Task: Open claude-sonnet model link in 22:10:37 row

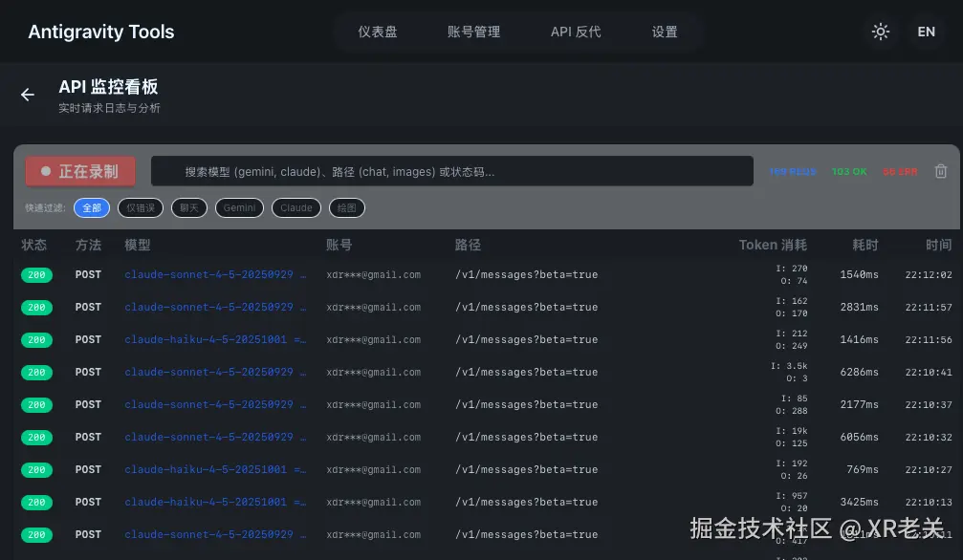Action: tap(215, 404)
